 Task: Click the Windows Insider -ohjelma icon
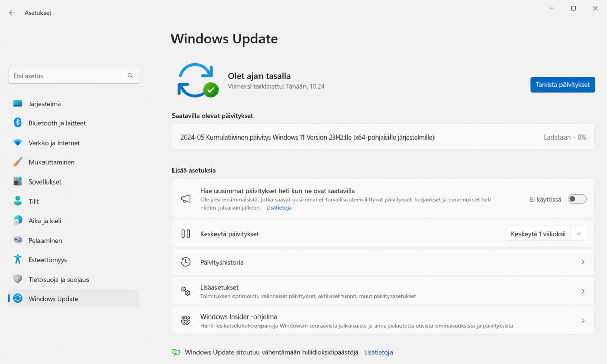point(186,320)
